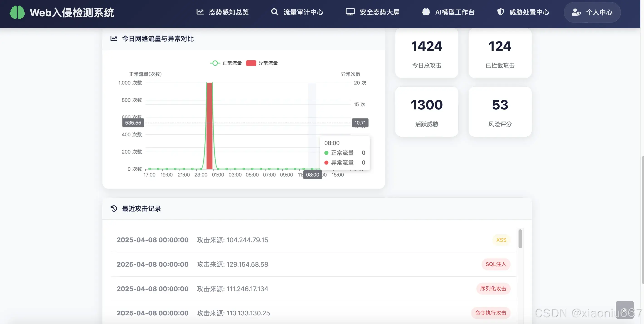
Task: Click the user-shield icon in 个人中心
Action: (576, 12)
